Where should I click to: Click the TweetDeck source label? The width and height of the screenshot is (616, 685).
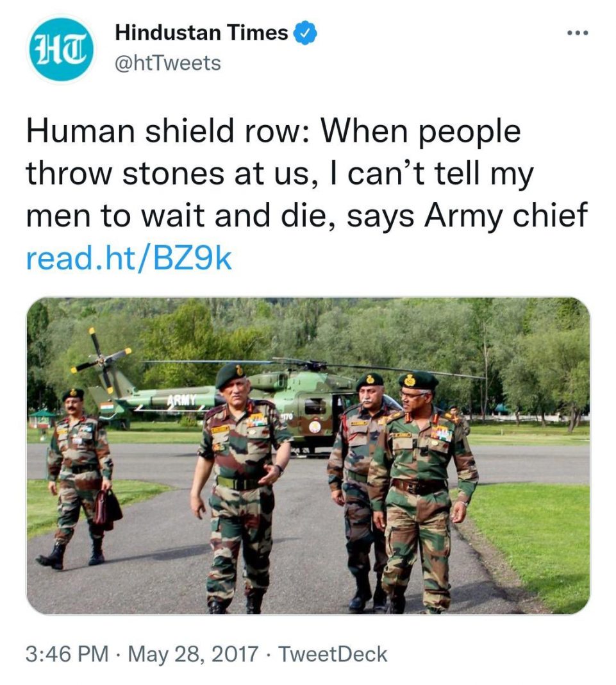334,654
